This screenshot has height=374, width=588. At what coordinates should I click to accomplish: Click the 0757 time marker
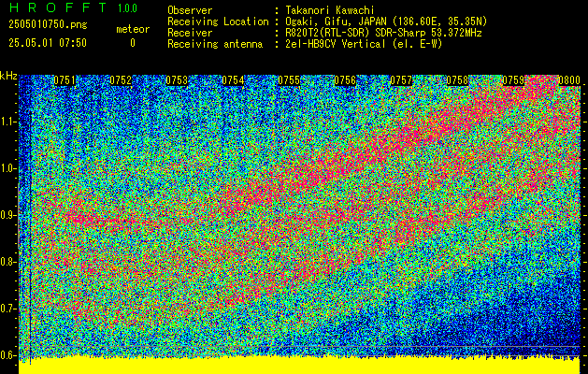[401, 80]
